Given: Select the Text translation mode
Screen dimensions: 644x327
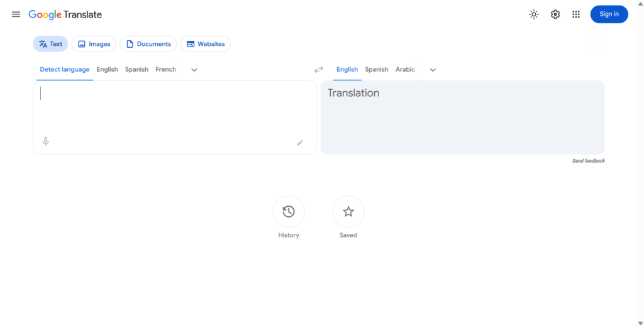Looking at the screenshot, I should (50, 44).
